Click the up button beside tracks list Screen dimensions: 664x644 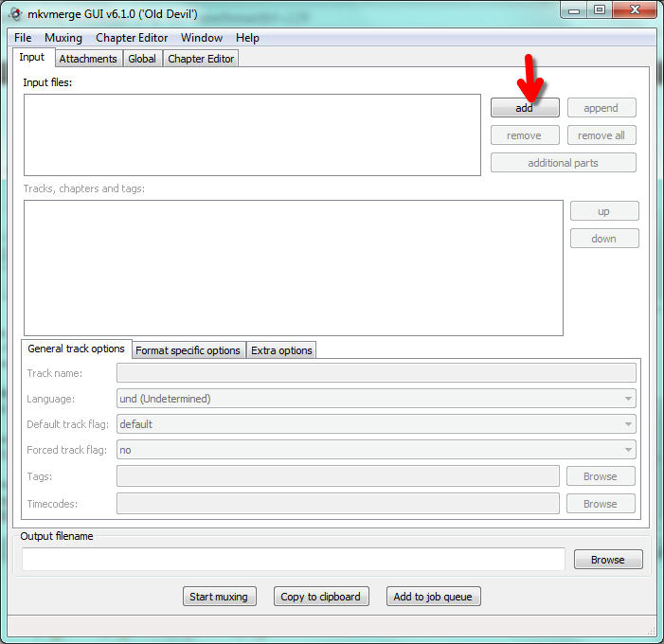tap(604, 211)
